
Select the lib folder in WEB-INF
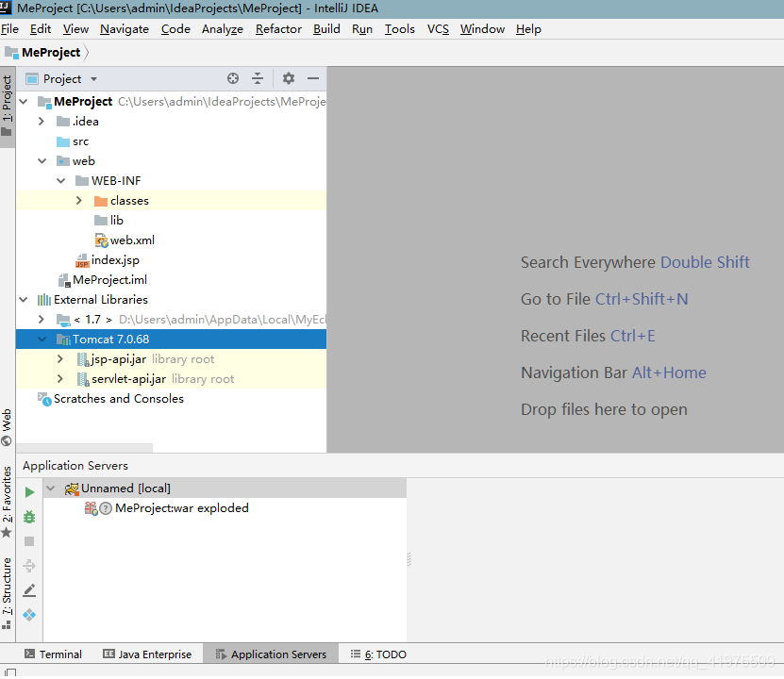[171, 221]
